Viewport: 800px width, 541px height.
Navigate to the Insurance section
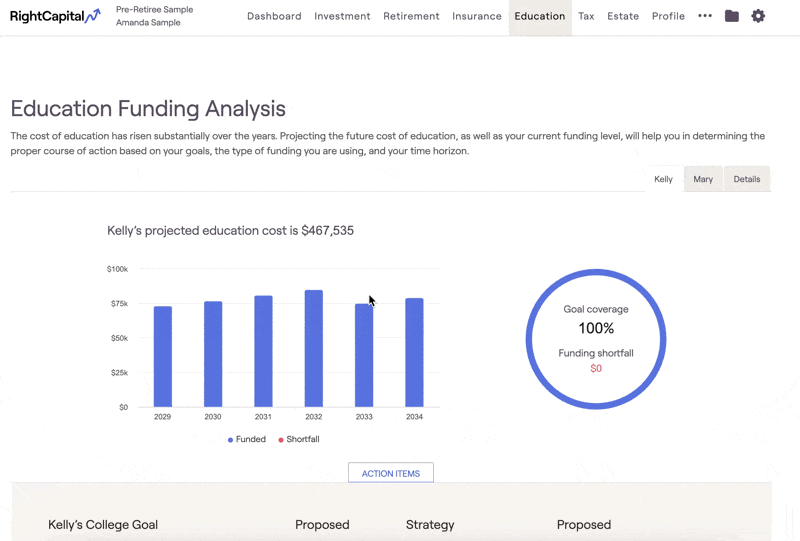click(x=477, y=16)
